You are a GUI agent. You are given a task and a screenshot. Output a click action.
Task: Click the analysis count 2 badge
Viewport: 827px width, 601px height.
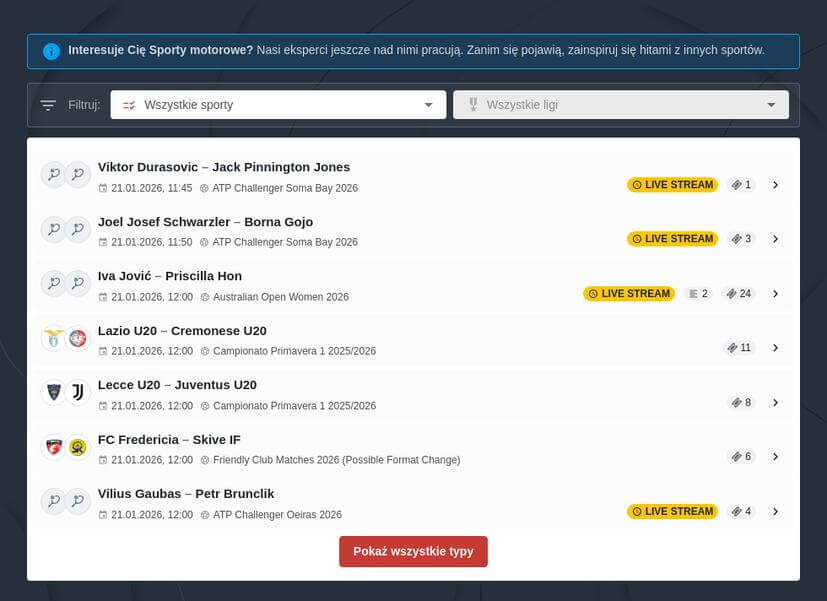click(x=698, y=294)
